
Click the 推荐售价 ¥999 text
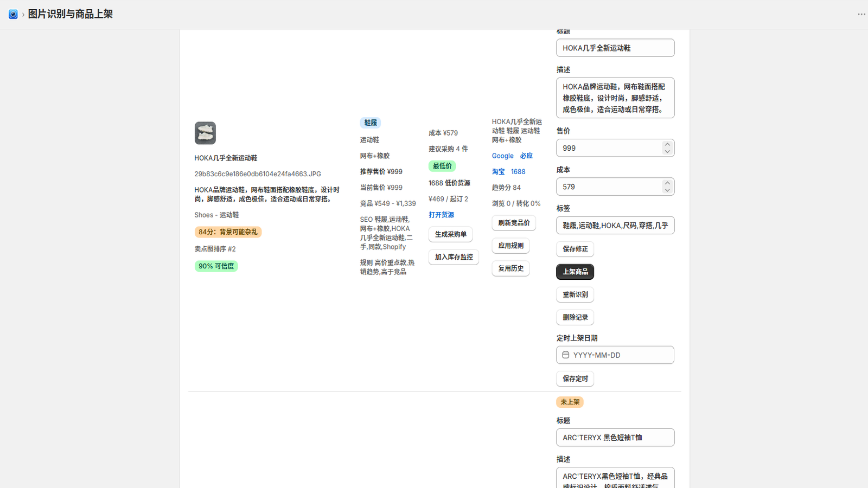pos(381,171)
